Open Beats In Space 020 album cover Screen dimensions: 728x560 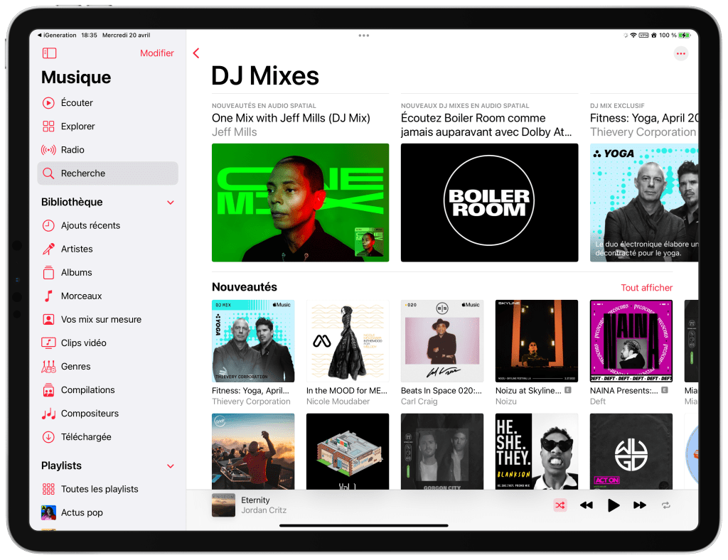click(442, 341)
